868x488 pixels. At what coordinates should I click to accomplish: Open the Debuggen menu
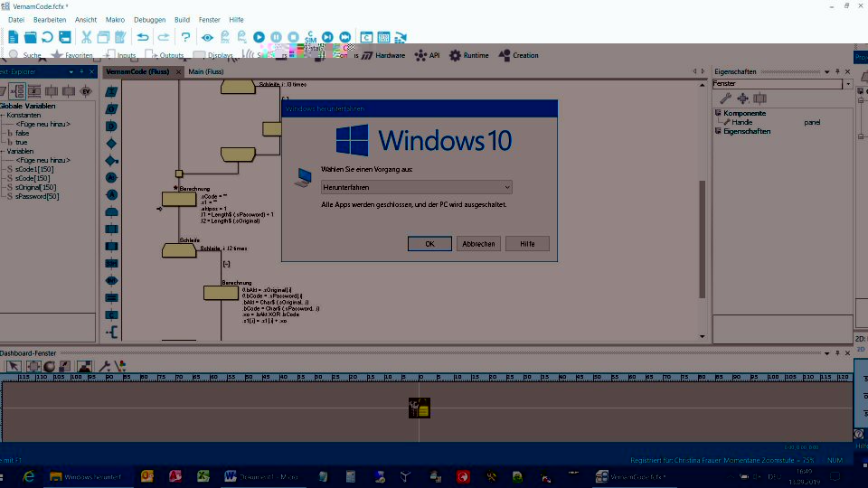(149, 19)
